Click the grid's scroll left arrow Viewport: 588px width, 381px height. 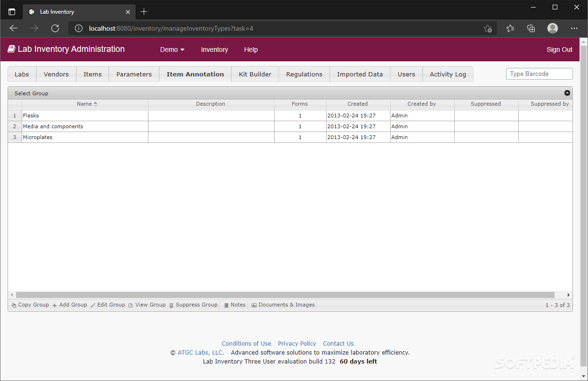(12, 295)
